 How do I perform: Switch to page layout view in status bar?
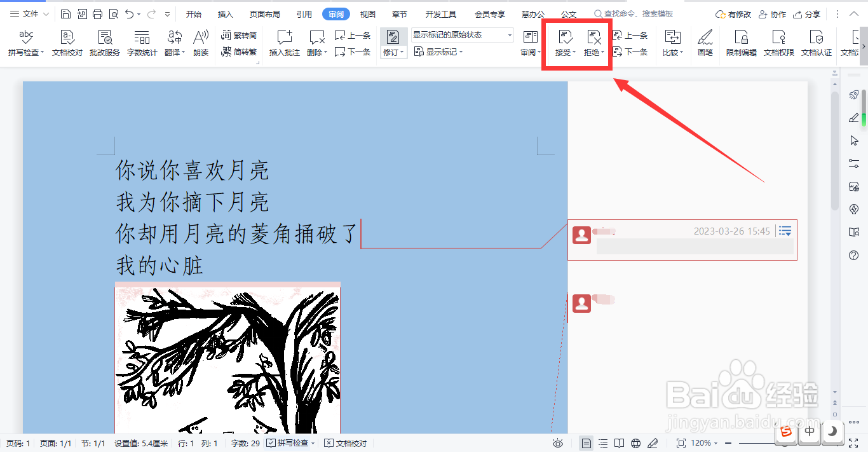[x=587, y=443]
